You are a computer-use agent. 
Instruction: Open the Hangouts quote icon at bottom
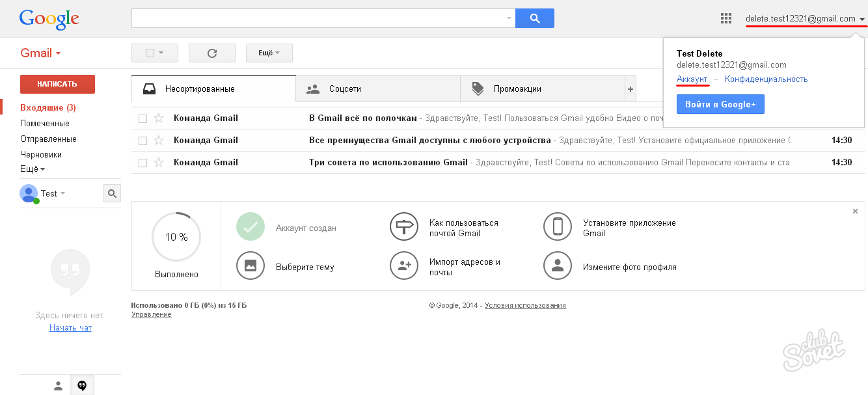click(82, 386)
